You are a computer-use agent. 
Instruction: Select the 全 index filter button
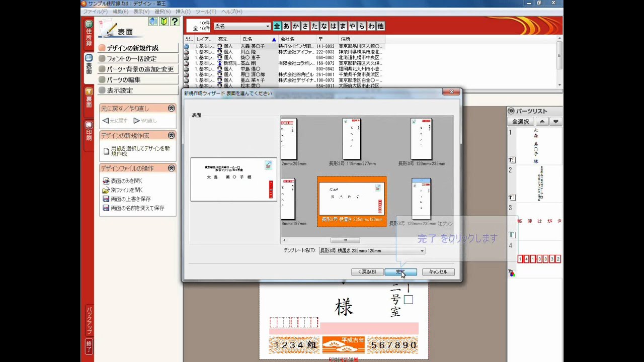coord(277,26)
